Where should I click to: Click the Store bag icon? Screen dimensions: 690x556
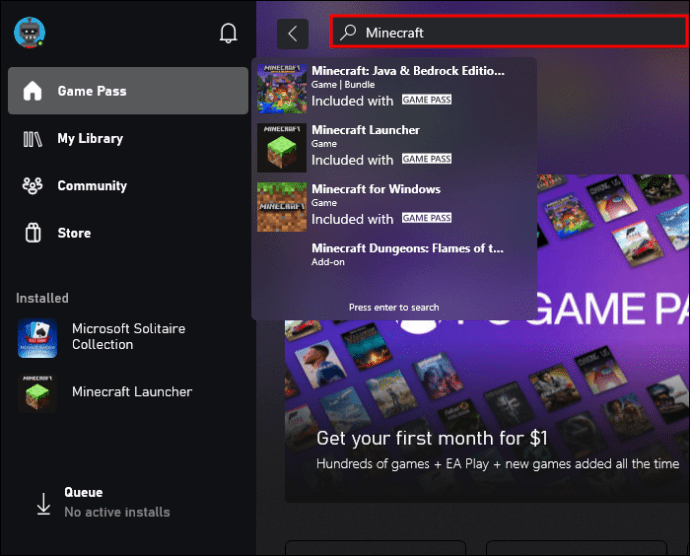33,233
